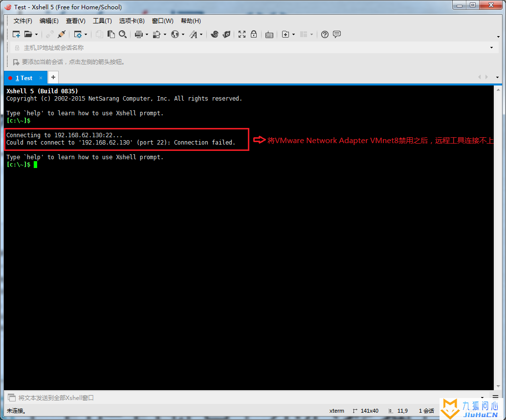Click the terminal scrollbar down arrow

pyautogui.click(x=498, y=386)
